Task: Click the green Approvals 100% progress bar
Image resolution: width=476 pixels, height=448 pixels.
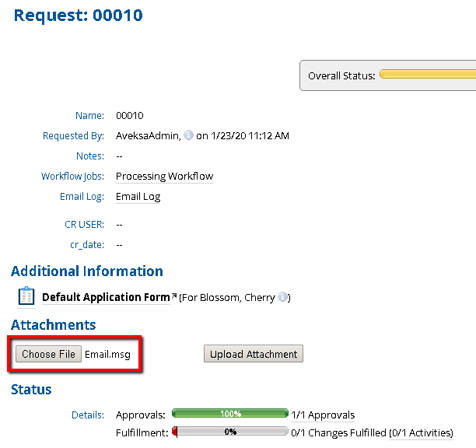Action: (x=229, y=415)
